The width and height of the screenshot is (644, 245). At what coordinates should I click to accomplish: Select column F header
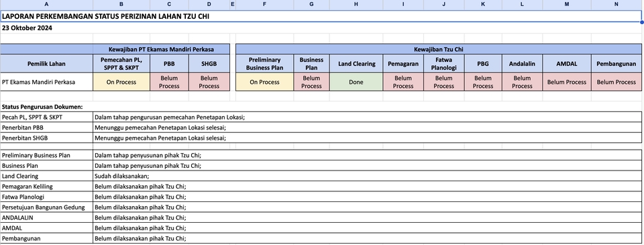[x=264, y=5]
